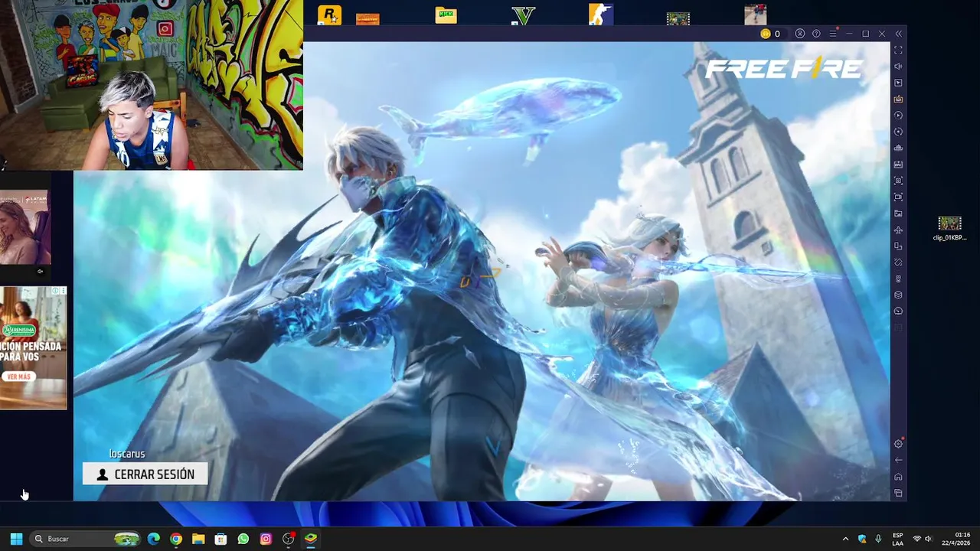The height and width of the screenshot is (551, 980).
Task: Select the film-strip video desktop icon
Action: (x=678, y=18)
